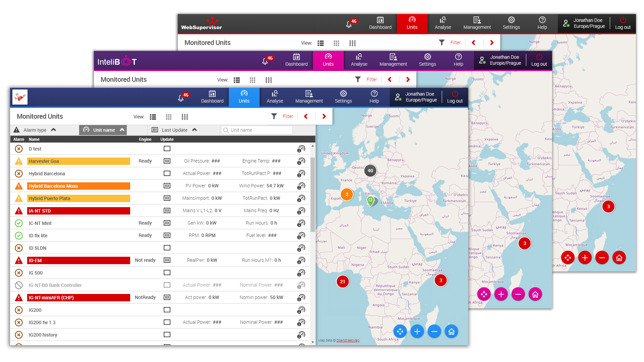Click the pink home button on InteliBot map
The width and height of the screenshot is (644, 362).
[x=535, y=294]
